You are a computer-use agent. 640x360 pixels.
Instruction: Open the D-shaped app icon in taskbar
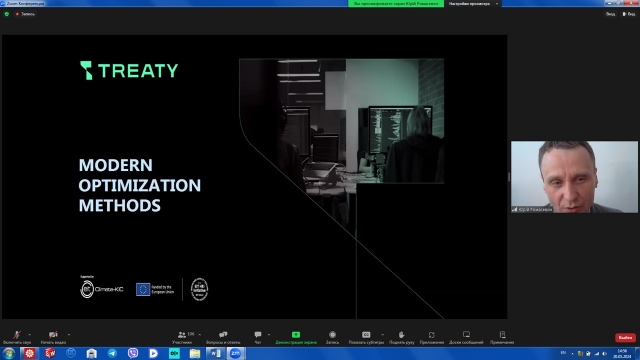[153, 353]
